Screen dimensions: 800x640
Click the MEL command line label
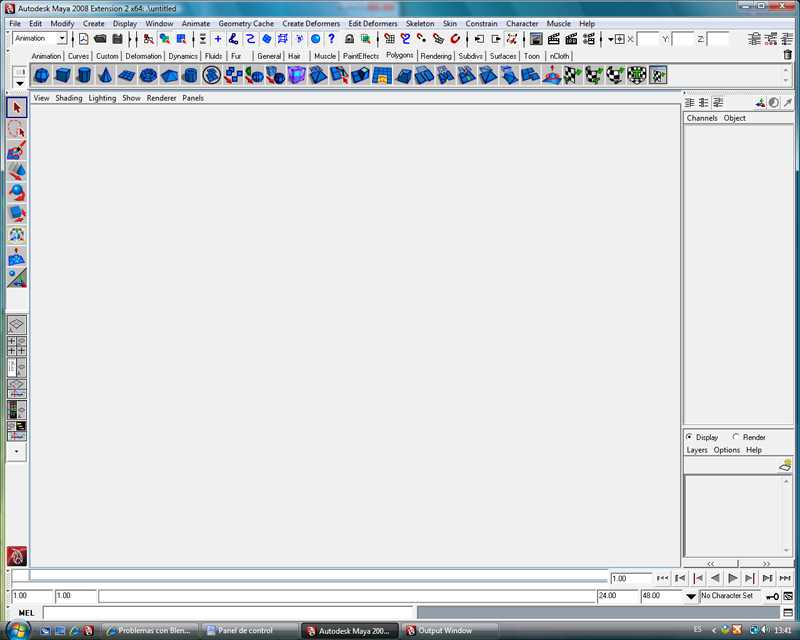point(26,613)
